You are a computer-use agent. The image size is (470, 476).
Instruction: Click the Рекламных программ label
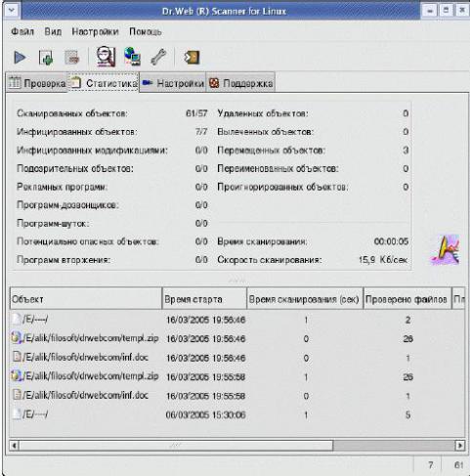[62, 187]
